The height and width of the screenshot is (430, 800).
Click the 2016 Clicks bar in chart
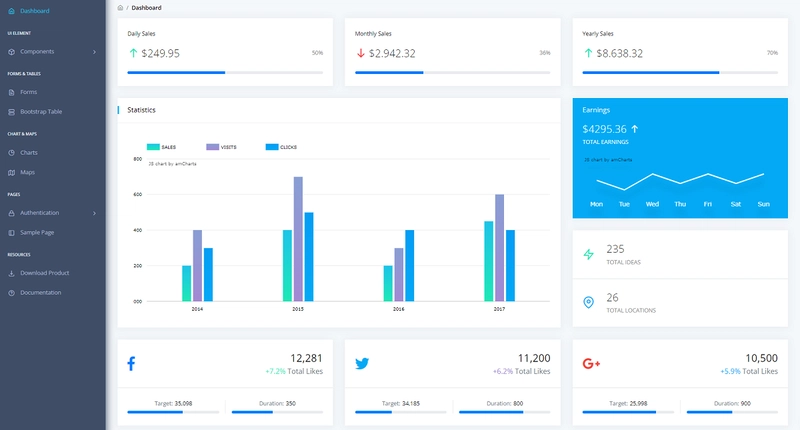point(410,265)
